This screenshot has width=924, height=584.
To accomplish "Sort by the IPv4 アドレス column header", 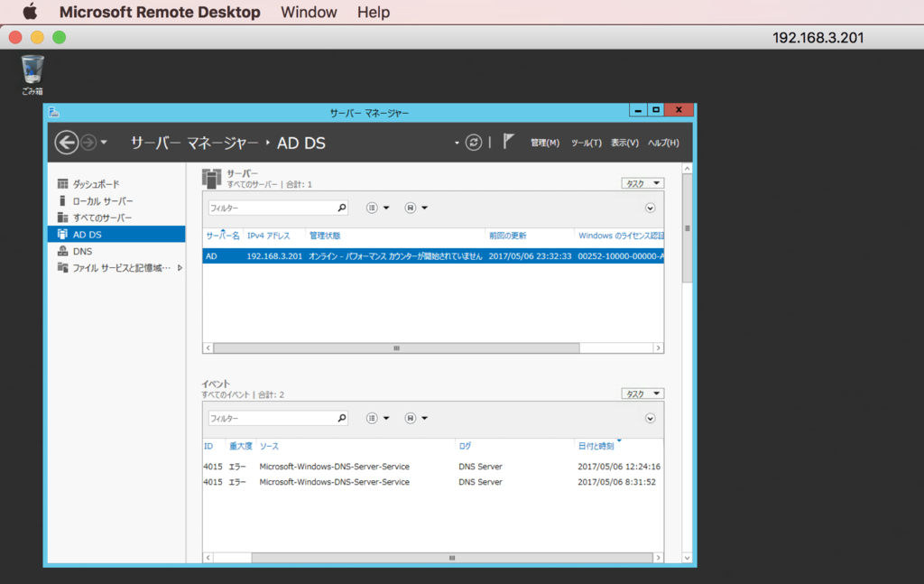I will (268, 236).
